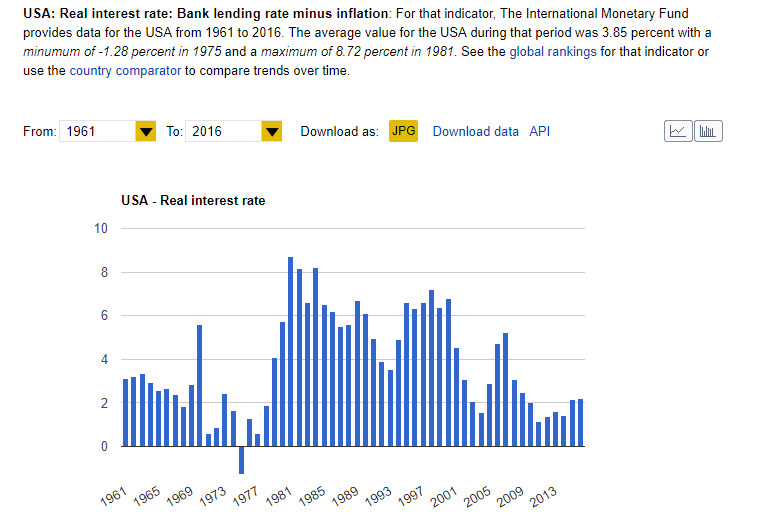Open the Download data link
Viewport: 773px width, 521px height.
click(475, 132)
